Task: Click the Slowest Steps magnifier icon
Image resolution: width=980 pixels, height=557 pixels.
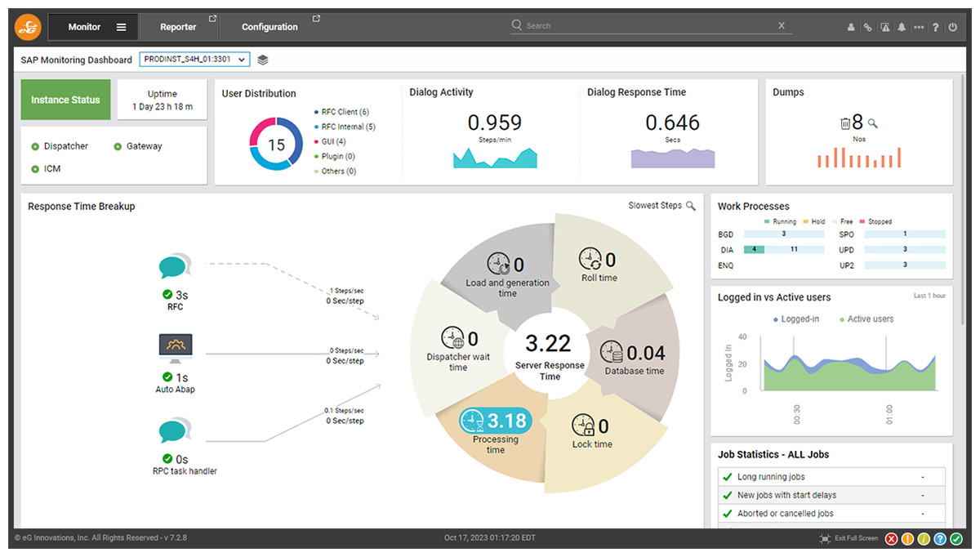Action: [x=691, y=206]
